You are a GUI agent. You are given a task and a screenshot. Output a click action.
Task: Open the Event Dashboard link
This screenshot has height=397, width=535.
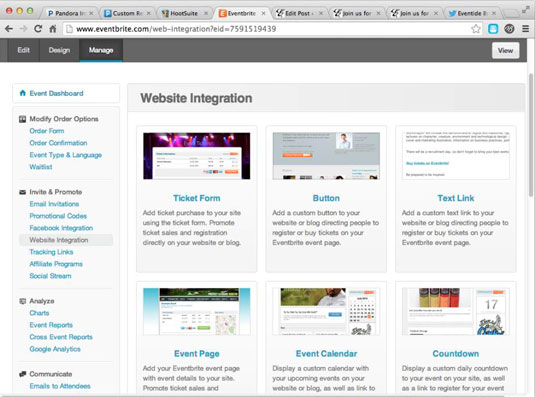[56, 93]
